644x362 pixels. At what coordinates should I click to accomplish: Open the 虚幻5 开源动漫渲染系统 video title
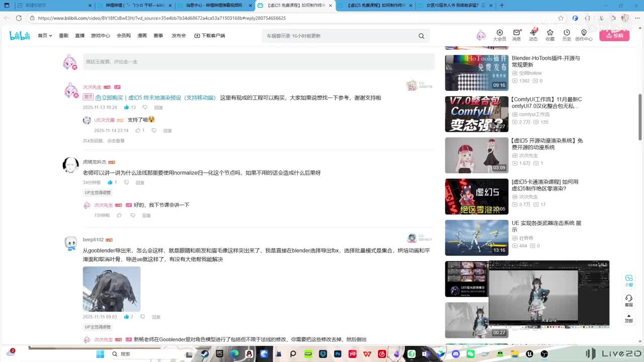click(x=547, y=144)
